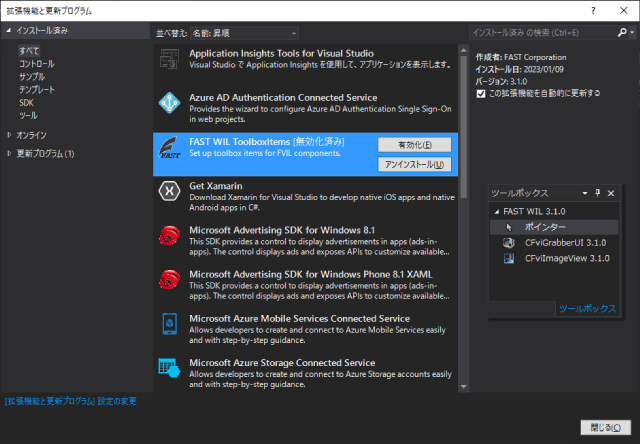
Task: Click the CFviGrabberUI 3.1.0 toolbox label
Action: (x=565, y=243)
